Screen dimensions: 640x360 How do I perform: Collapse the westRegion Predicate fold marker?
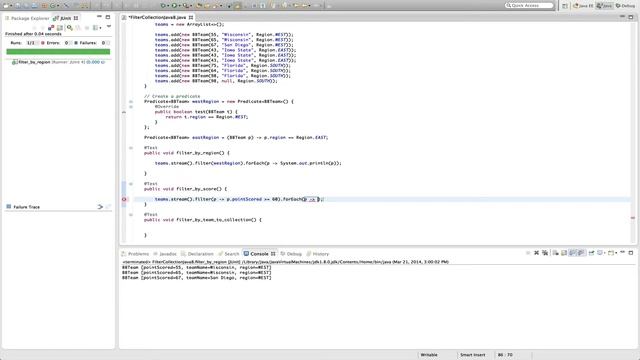coord(131,102)
